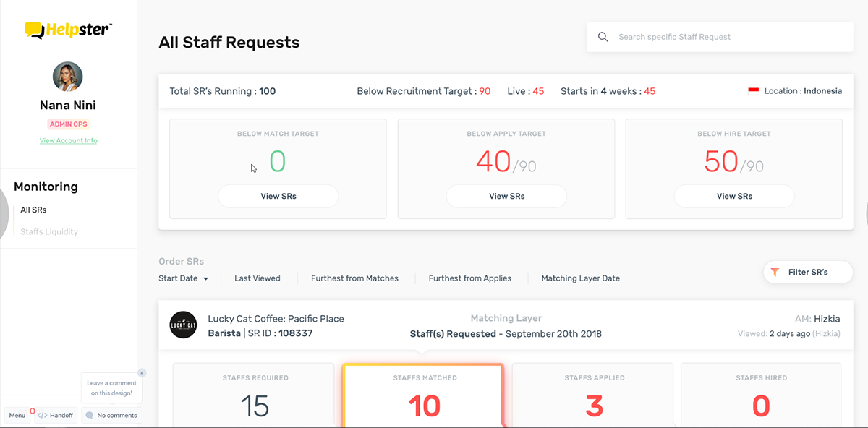Select the Staffs Matched card
The image size is (868, 428).
point(424,395)
